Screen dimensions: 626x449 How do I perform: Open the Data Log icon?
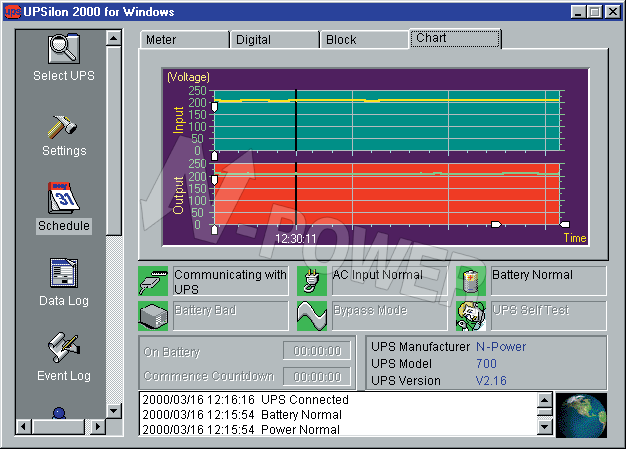63,273
